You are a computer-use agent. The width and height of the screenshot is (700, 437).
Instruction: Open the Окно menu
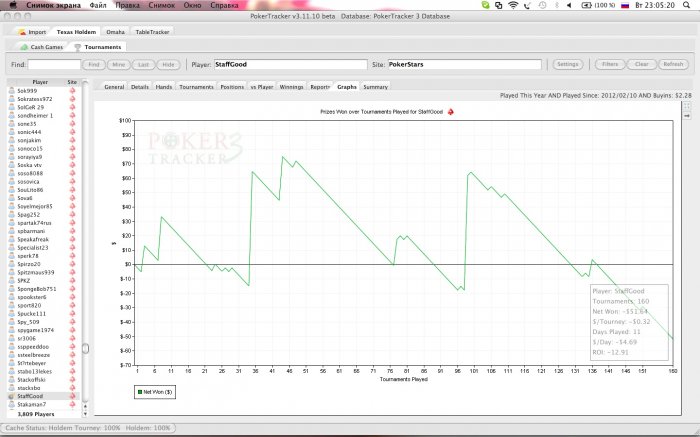(x=192, y=5)
